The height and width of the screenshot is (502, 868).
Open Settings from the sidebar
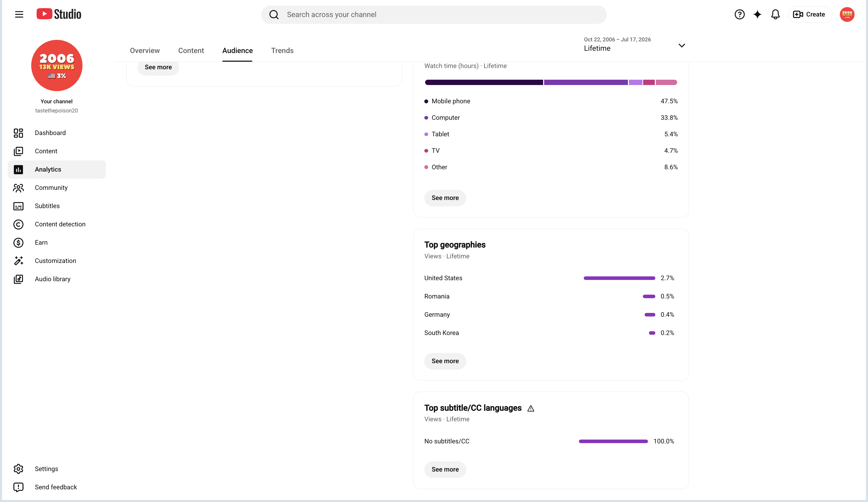57,469
